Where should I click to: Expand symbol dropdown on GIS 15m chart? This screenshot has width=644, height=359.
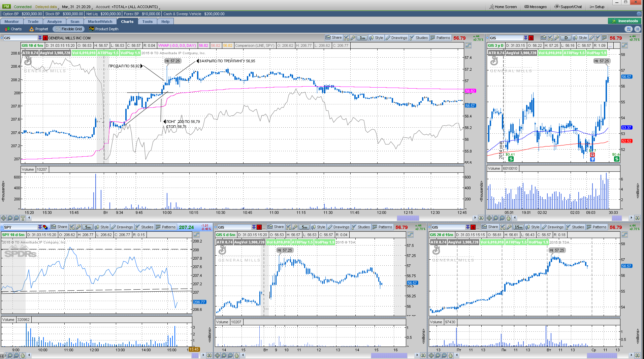(468, 227)
